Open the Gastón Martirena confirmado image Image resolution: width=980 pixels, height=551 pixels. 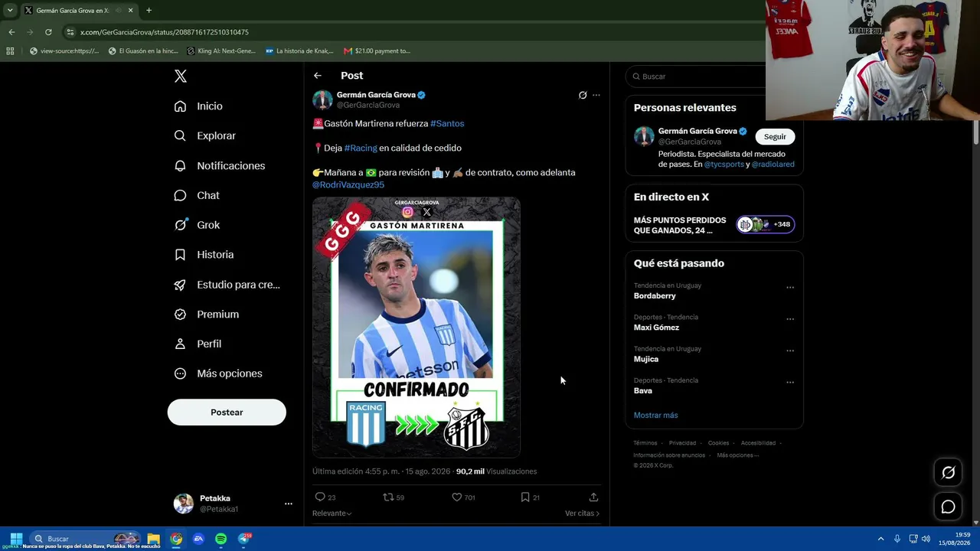(416, 328)
